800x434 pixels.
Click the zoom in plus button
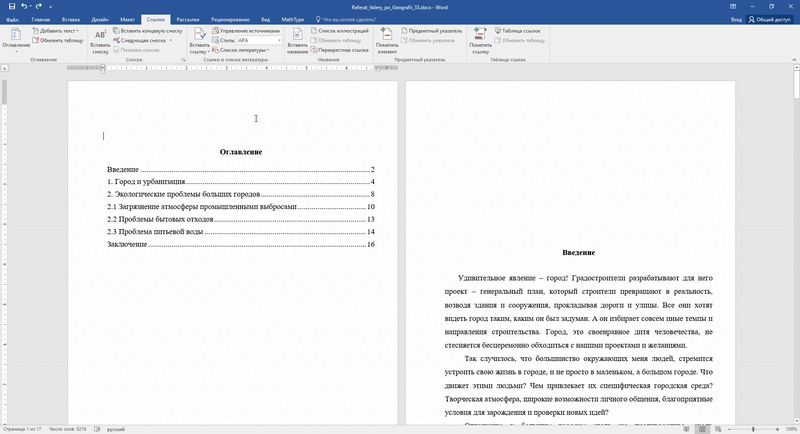pyautogui.click(x=777, y=429)
